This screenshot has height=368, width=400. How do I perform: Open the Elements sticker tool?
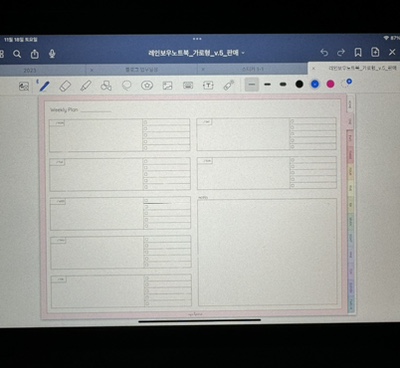point(147,86)
